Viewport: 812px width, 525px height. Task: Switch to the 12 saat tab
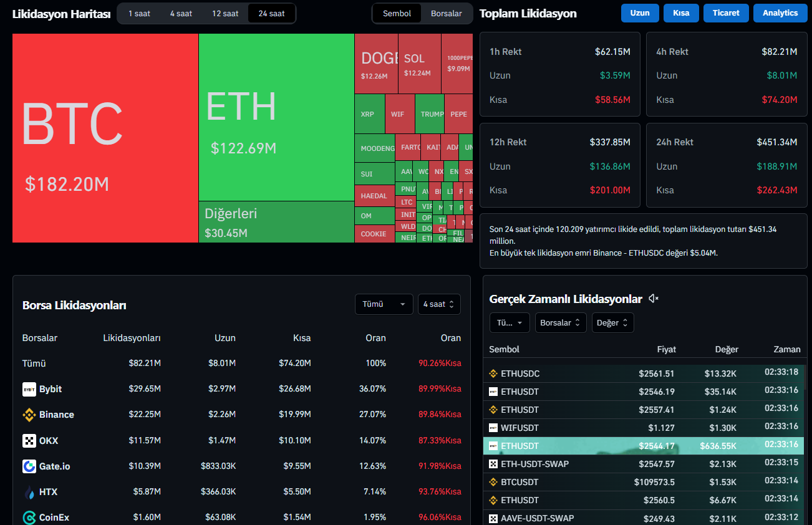click(225, 13)
